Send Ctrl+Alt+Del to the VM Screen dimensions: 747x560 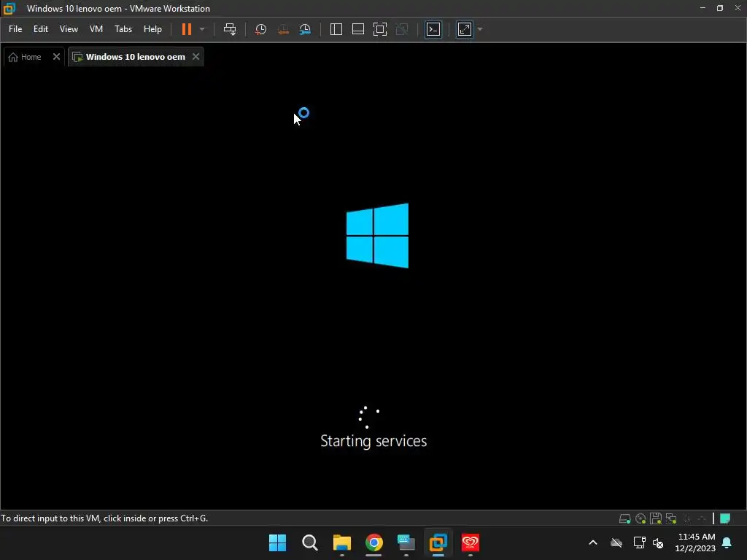pyautogui.click(x=230, y=29)
